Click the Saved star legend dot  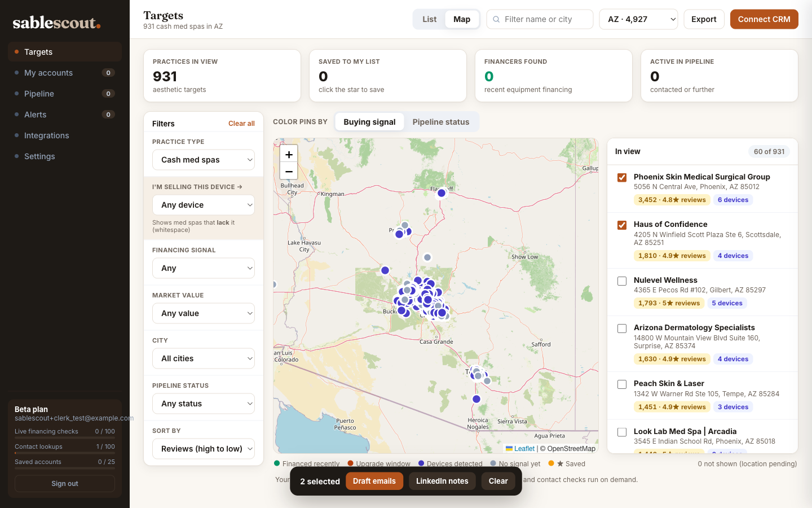pyautogui.click(x=551, y=463)
